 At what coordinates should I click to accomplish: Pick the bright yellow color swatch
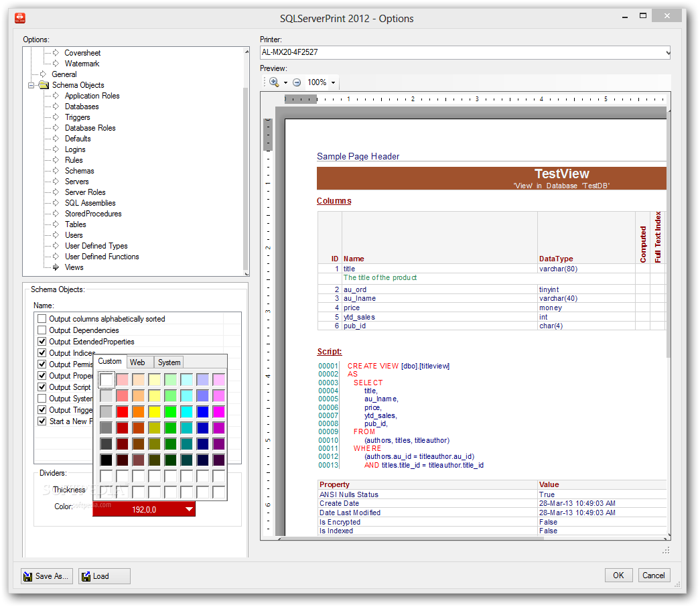tap(155, 412)
